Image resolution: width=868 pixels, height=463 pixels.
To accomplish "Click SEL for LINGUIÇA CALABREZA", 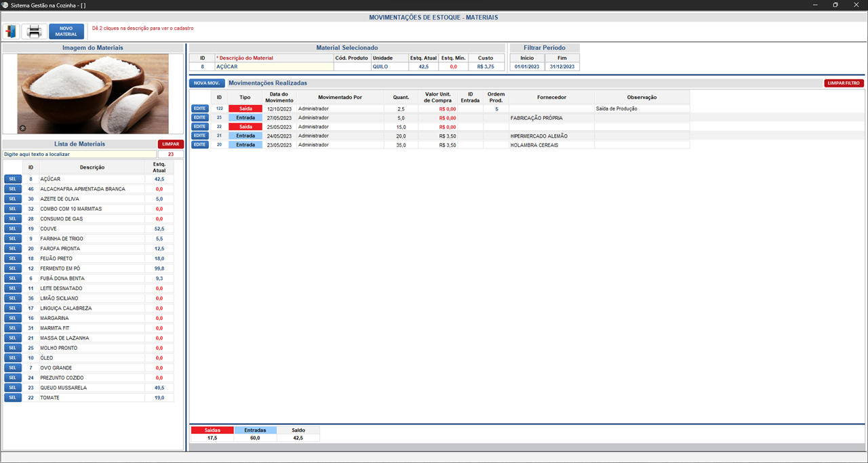I will pos(13,308).
